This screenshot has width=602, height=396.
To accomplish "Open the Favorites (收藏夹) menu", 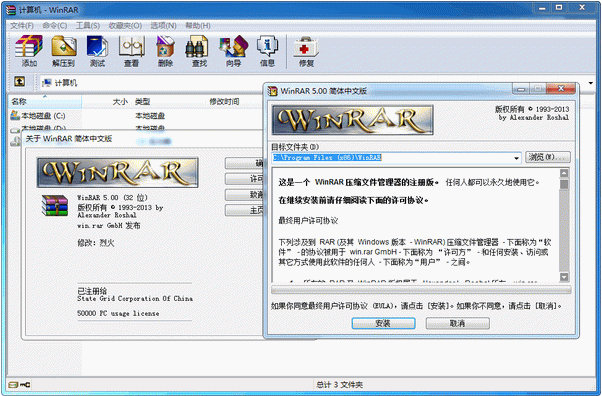I will point(125,26).
